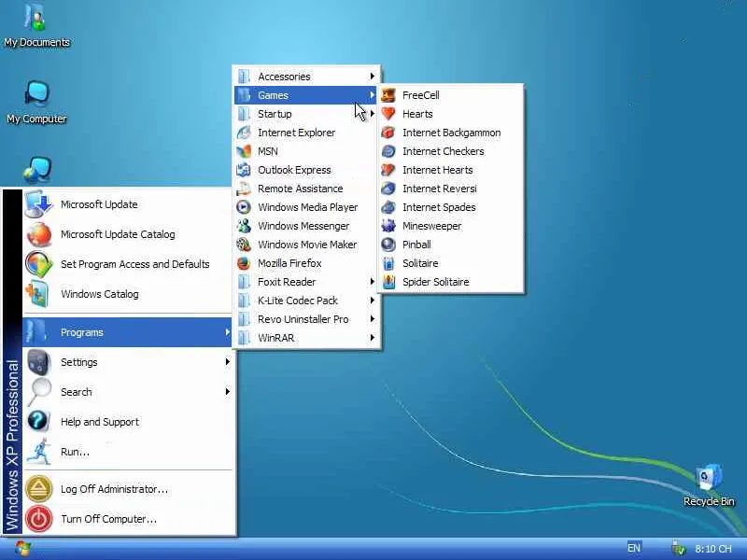Click the Pinball text label
This screenshot has height=560, width=747.
(416, 245)
